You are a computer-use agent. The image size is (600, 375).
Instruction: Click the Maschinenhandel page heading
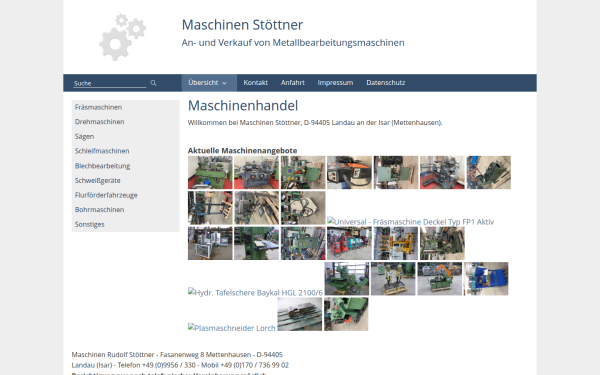[243, 106]
